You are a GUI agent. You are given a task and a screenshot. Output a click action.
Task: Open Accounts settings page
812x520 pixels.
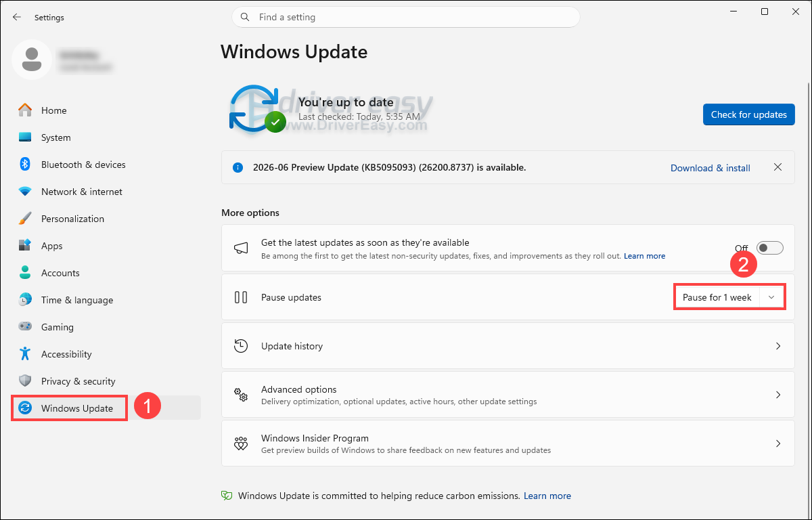click(106, 273)
